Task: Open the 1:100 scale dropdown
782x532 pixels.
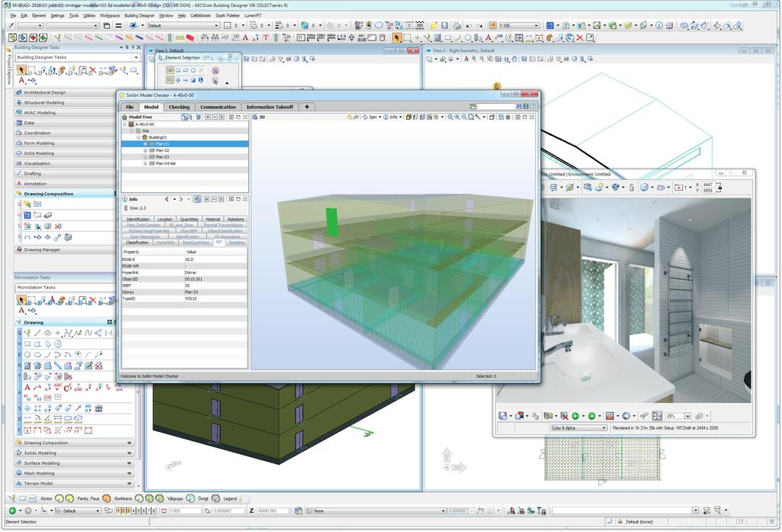Action: point(536,25)
